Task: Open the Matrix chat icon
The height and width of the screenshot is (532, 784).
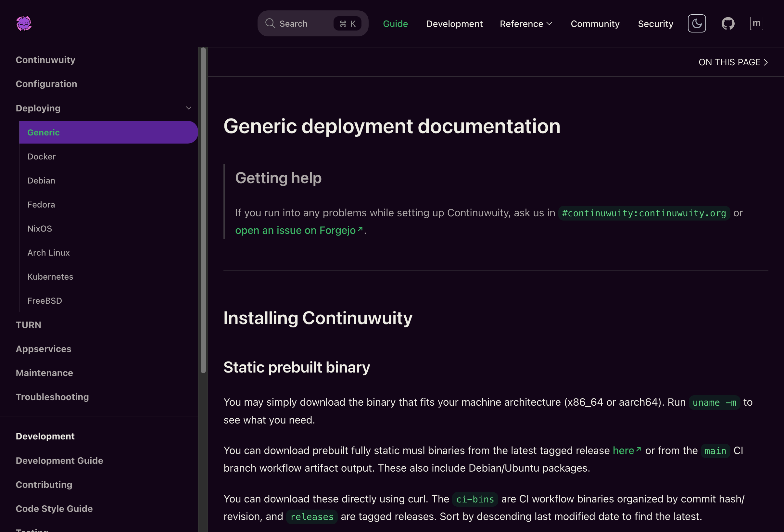Action: click(x=756, y=24)
